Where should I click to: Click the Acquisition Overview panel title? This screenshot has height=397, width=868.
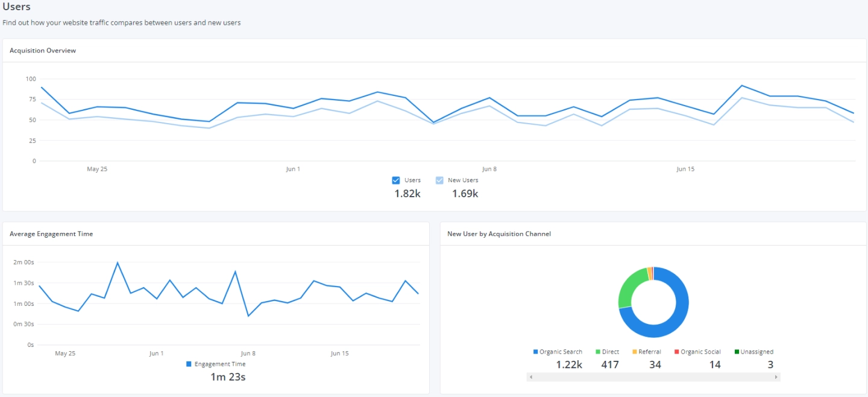[43, 51]
